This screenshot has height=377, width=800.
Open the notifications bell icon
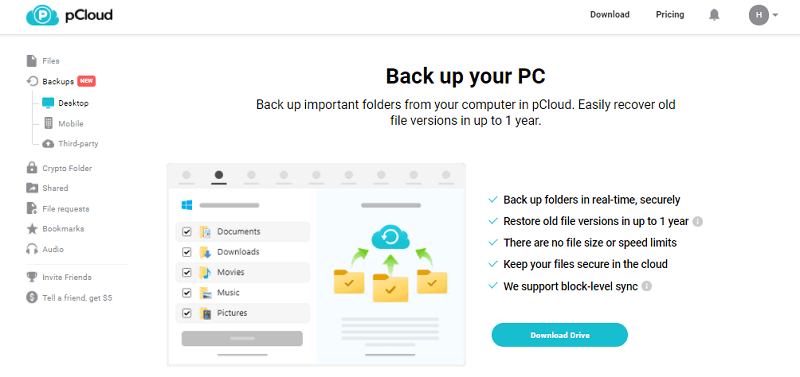[714, 15]
